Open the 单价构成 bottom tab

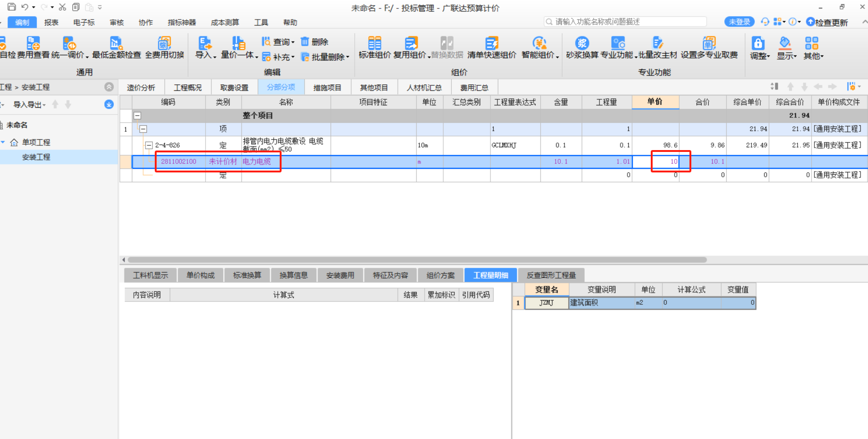[x=200, y=275]
